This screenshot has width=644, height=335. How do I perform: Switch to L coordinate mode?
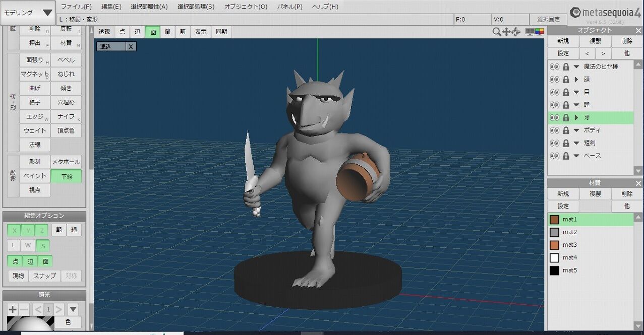point(14,246)
